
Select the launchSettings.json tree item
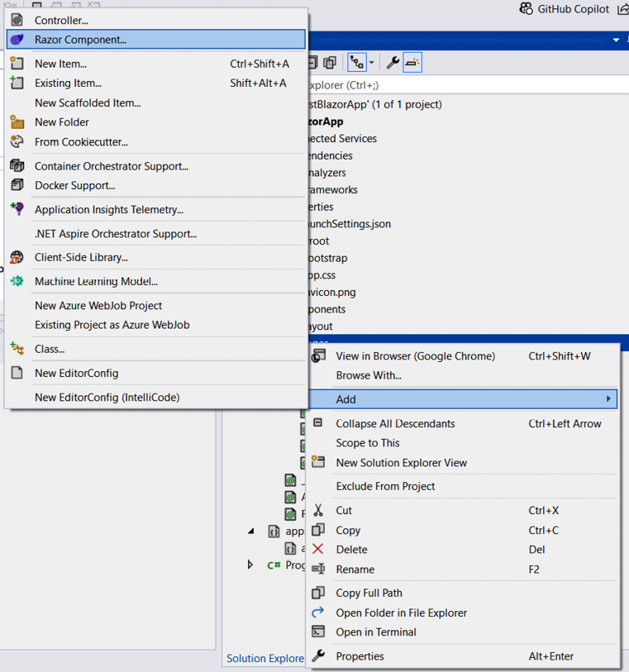349,224
